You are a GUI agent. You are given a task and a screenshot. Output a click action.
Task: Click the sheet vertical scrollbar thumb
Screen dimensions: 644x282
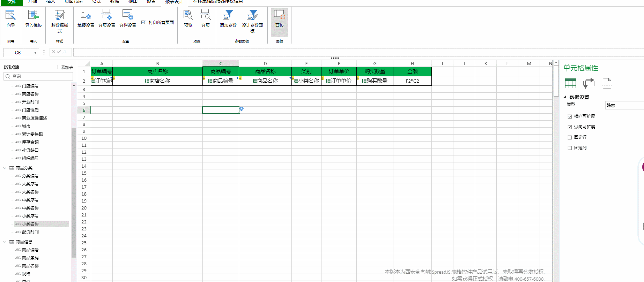pos(556,81)
